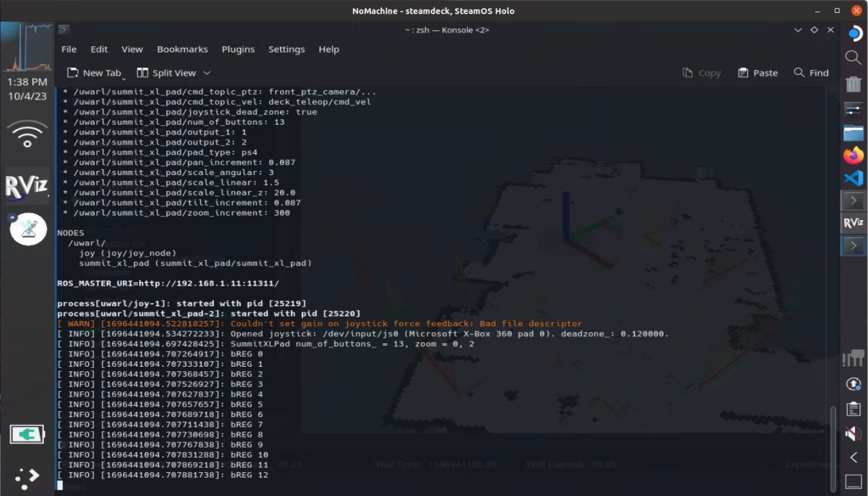Screen dimensions: 868x496
Task: Open the File menu
Action: pyautogui.click(x=69, y=50)
